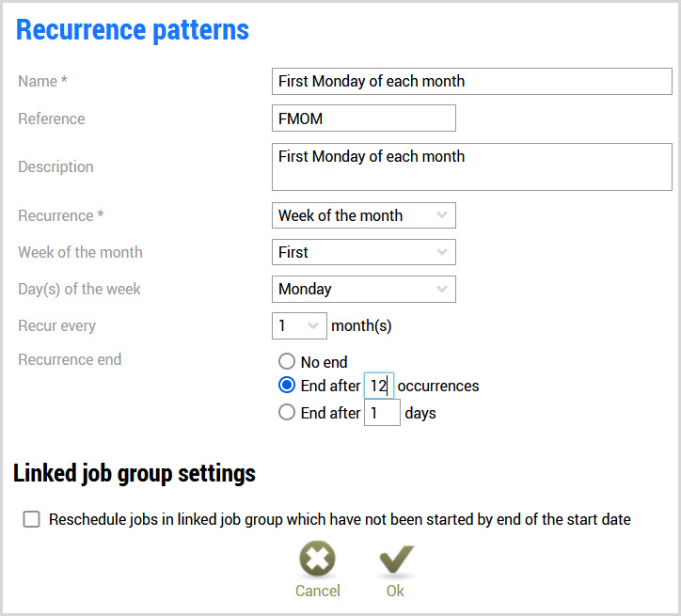
Task: Click inside the Description text area
Action: (471, 166)
